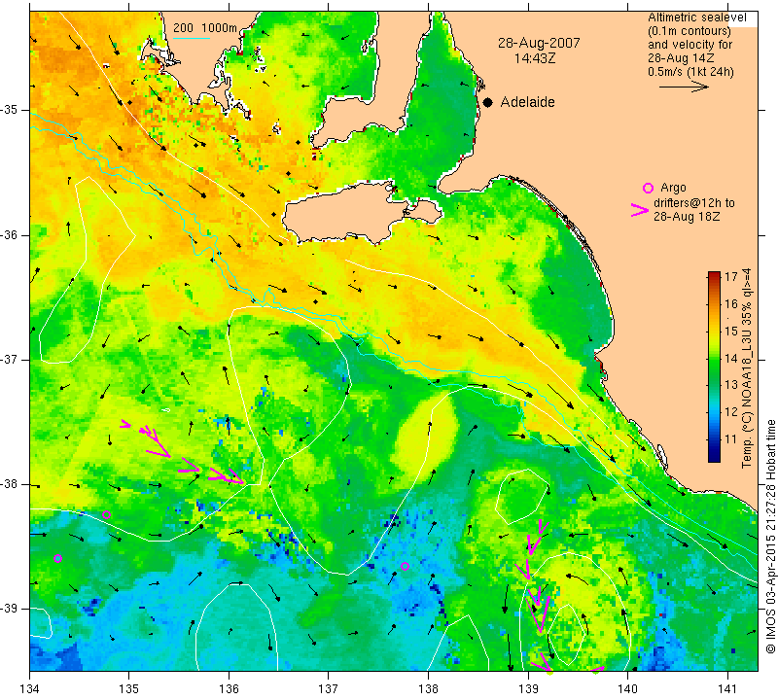Viewport: 778px width, 700px height.
Task: Click the Adelaide label text
Action: click(x=527, y=102)
